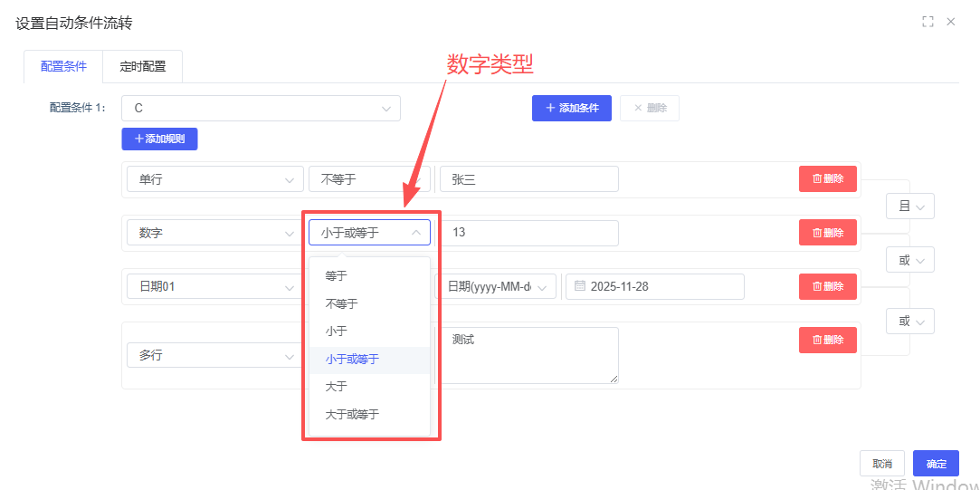The width and height of the screenshot is (980, 490).
Task: Click the fullscreen expand icon
Action: [928, 22]
